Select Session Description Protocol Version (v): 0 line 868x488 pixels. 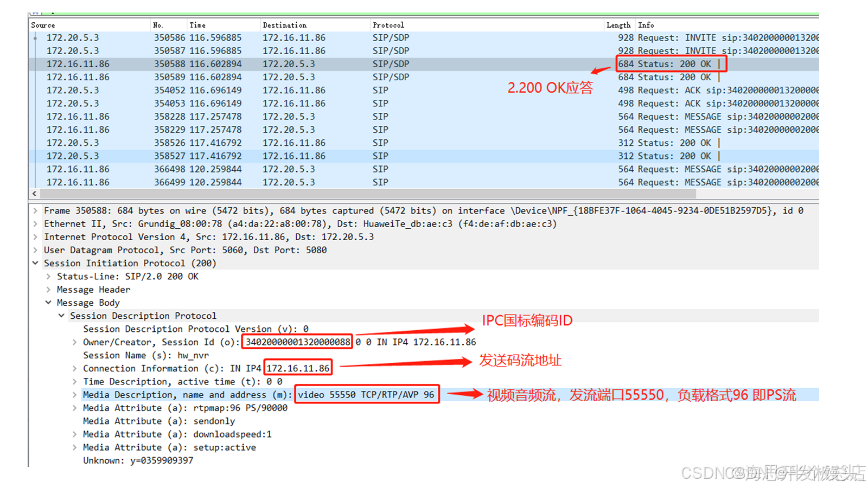[196, 329]
